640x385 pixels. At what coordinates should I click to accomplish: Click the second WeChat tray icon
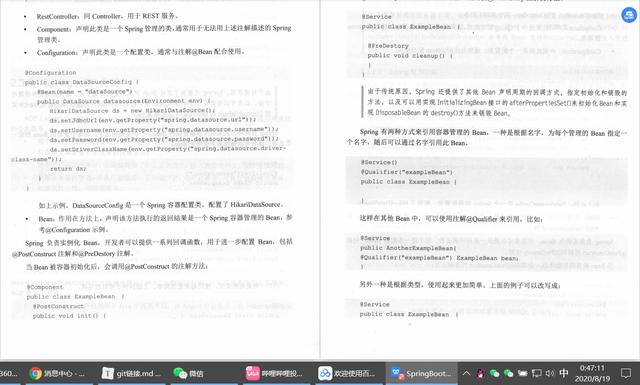[508, 373]
